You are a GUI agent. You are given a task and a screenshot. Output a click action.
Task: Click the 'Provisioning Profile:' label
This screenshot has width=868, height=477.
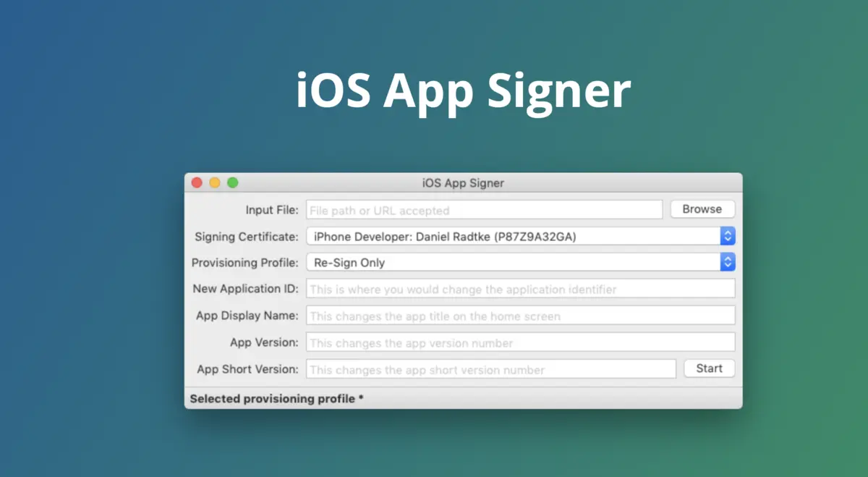click(x=245, y=263)
